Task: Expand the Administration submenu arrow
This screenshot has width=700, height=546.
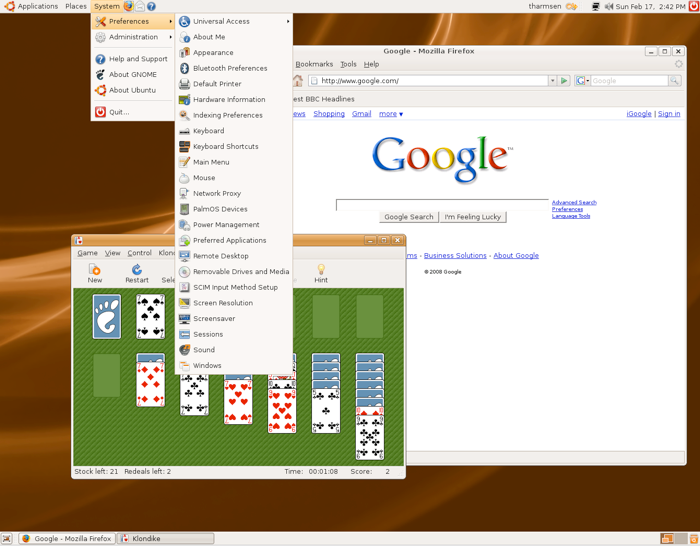Action: pos(171,37)
